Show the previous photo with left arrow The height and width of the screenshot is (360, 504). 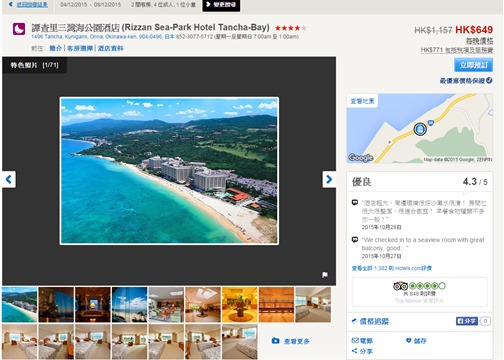click(9, 179)
